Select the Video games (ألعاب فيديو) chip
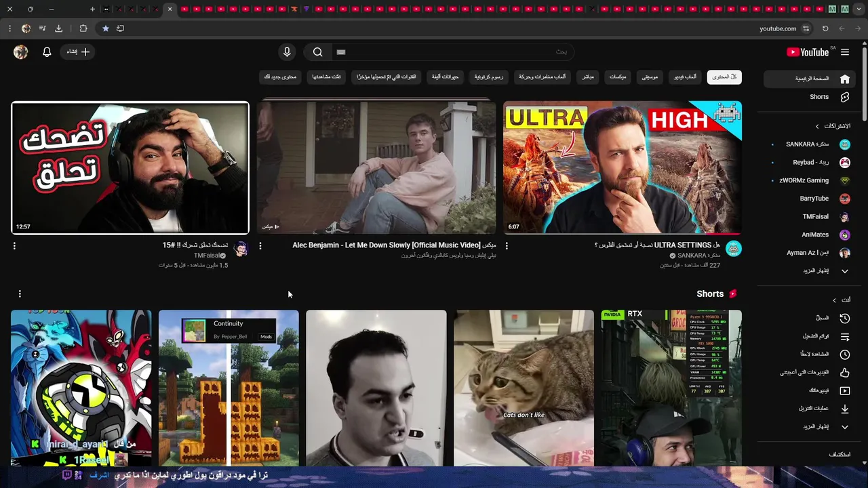This screenshot has height=488, width=868. coord(684,77)
